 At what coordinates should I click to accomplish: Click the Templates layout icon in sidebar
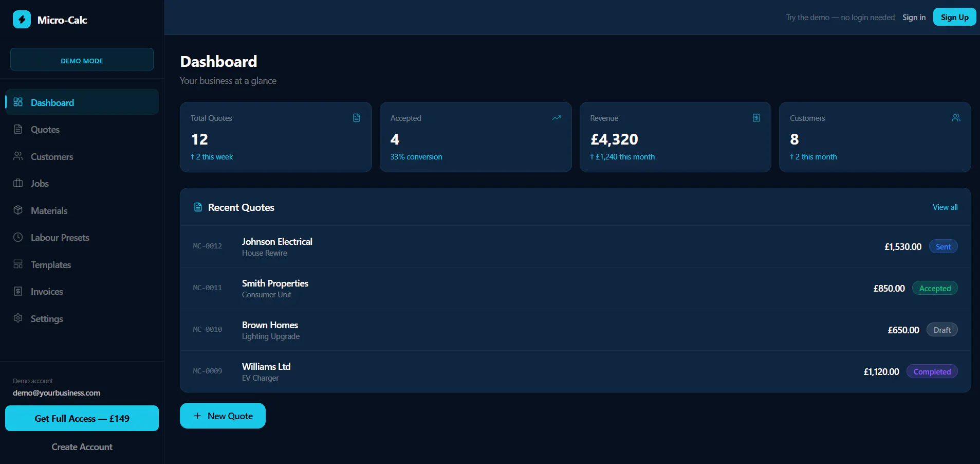tap(18, 264)
